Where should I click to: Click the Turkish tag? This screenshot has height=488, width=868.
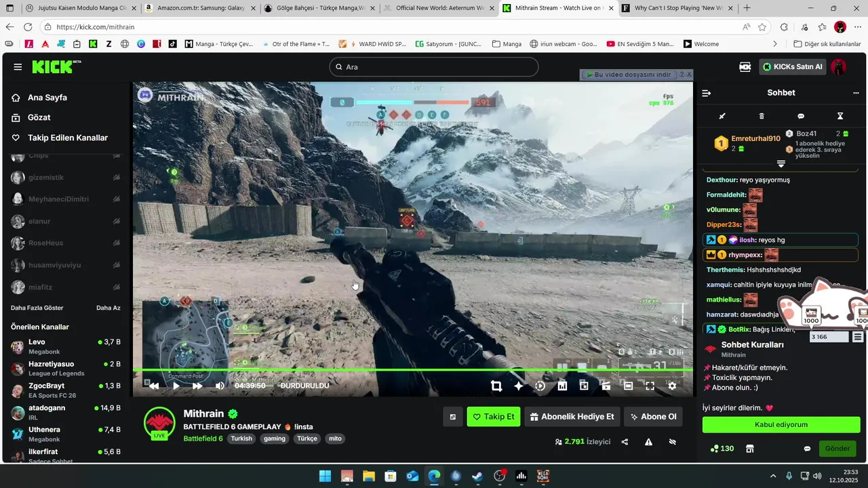241,439
